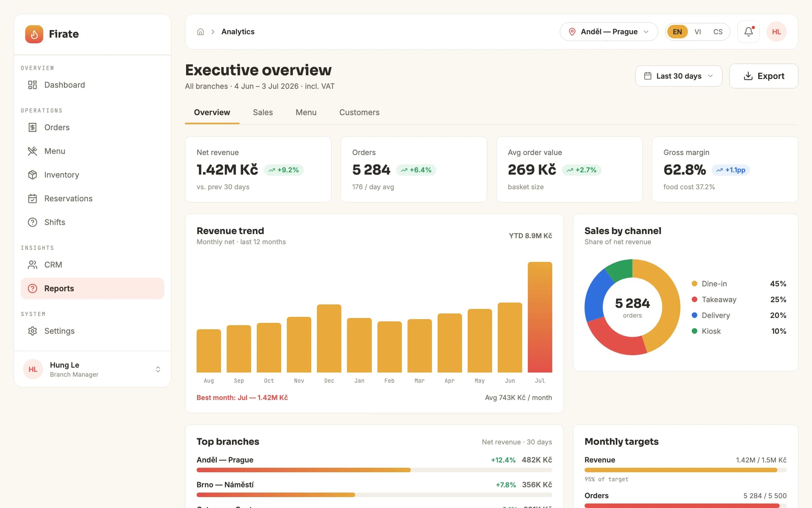Switch to the Customers tab
Screen dimensions: 812x508
coord(359,112)
